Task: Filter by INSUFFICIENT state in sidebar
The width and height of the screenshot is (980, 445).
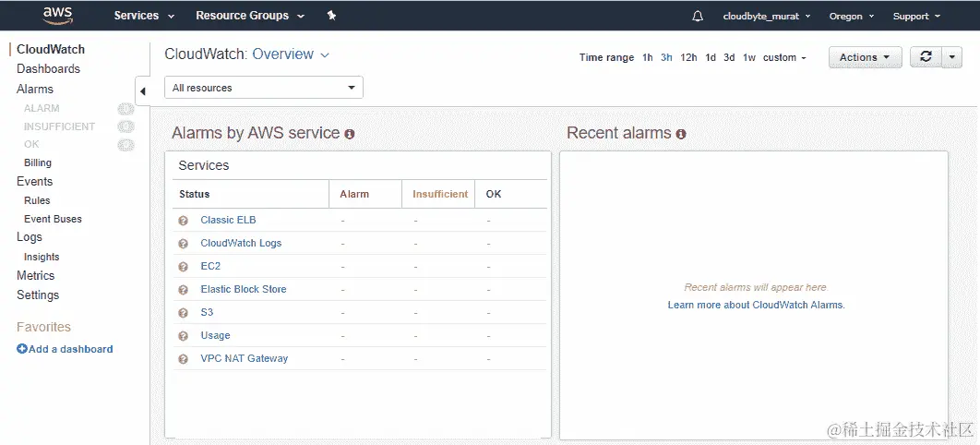Action: click(x=59, y=126)
